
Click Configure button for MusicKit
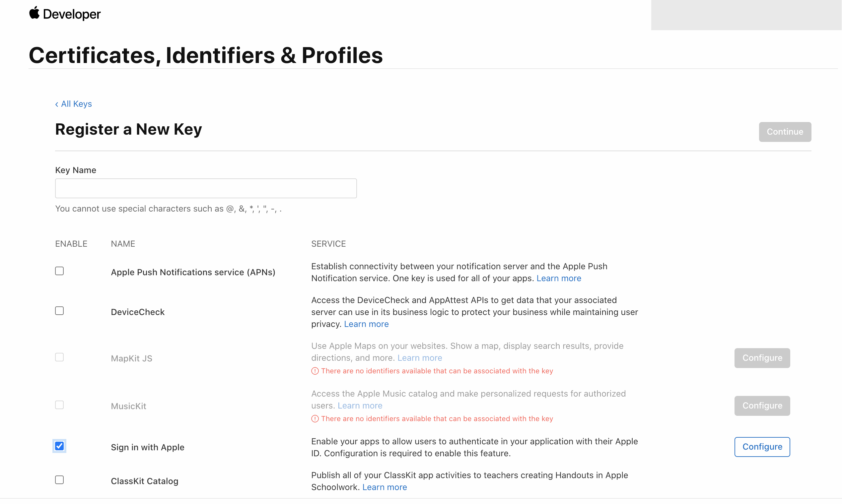762,406
